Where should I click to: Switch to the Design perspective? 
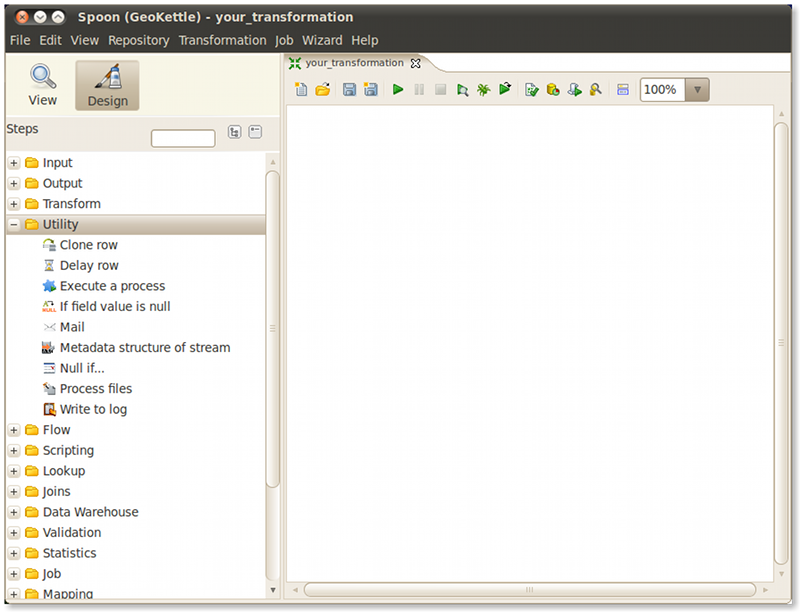click(107, 85)
